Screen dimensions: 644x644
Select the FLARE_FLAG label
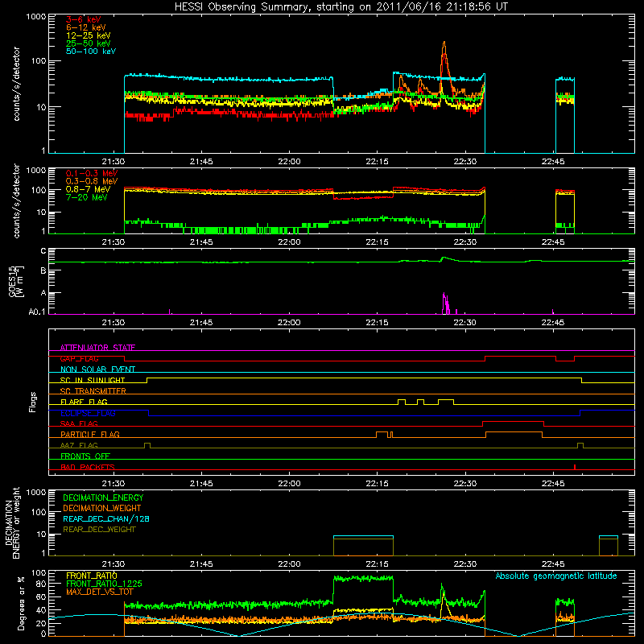point(84,402)
